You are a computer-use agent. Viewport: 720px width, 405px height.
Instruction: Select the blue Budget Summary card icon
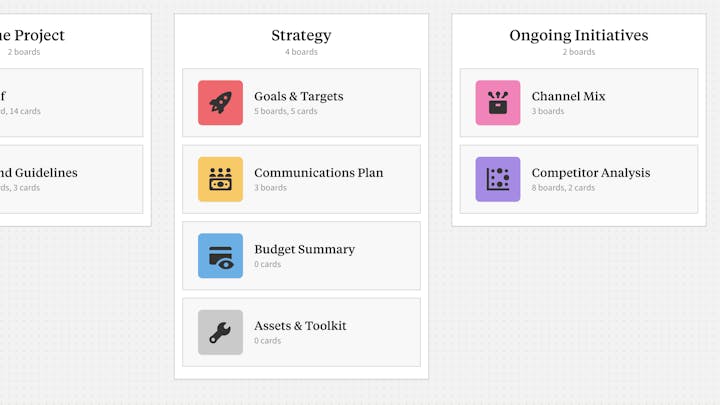click(x=220, y=256)
